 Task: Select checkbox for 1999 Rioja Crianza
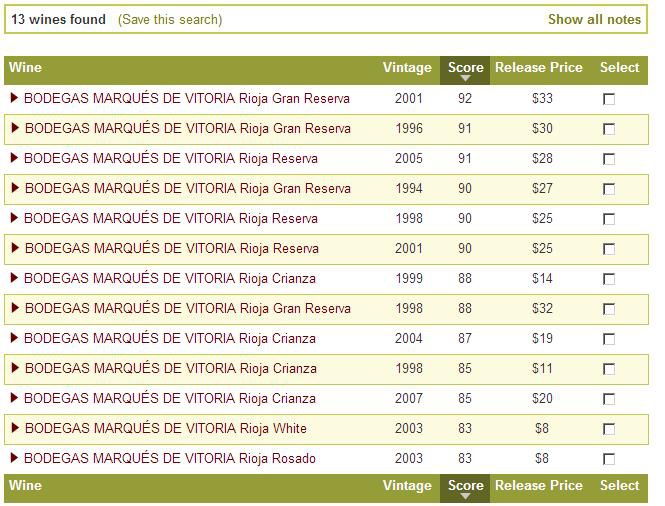609,279
